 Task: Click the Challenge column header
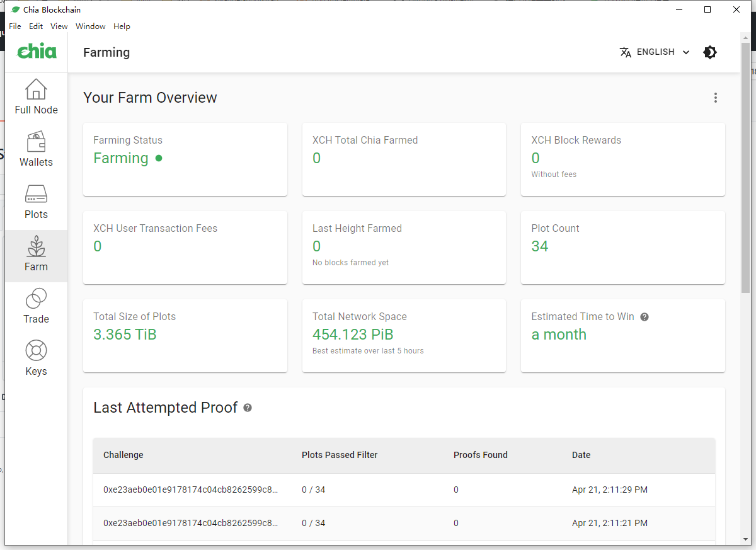click(123, 455)
